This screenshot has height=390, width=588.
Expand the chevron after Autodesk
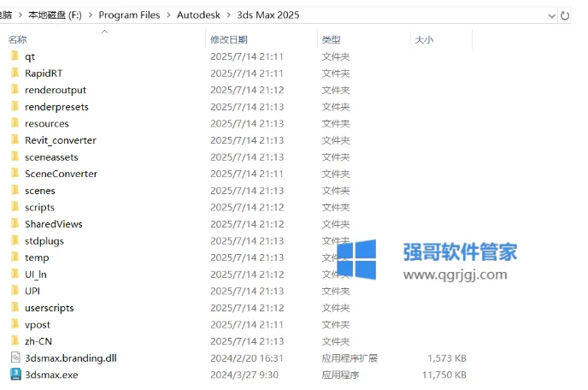tap(228, 15)
